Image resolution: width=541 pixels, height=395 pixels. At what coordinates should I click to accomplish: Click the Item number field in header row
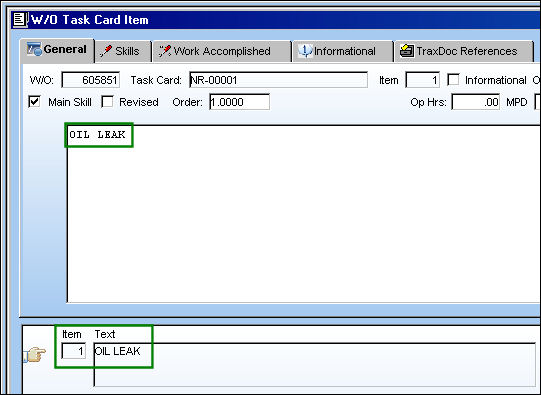(423, 80)
